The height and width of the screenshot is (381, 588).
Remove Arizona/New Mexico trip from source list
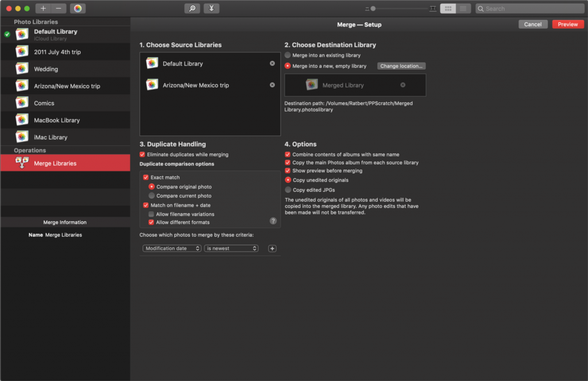click(x=272, y=85)
